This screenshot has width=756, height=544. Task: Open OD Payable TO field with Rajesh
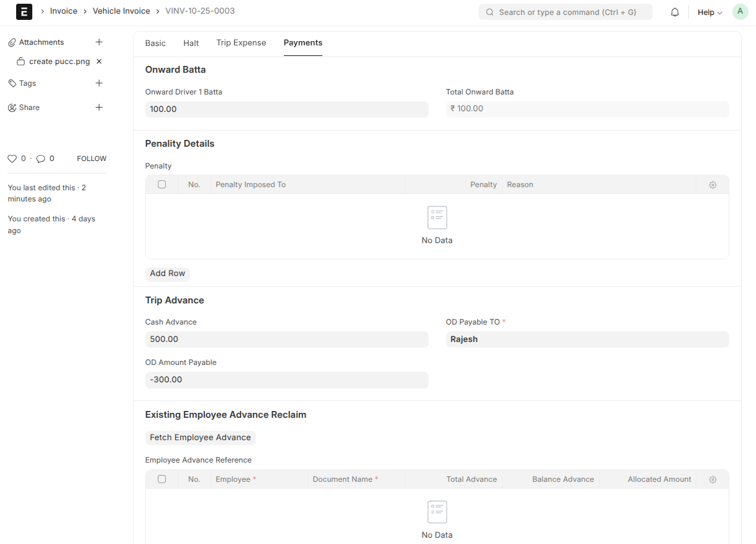click(587, 339)
